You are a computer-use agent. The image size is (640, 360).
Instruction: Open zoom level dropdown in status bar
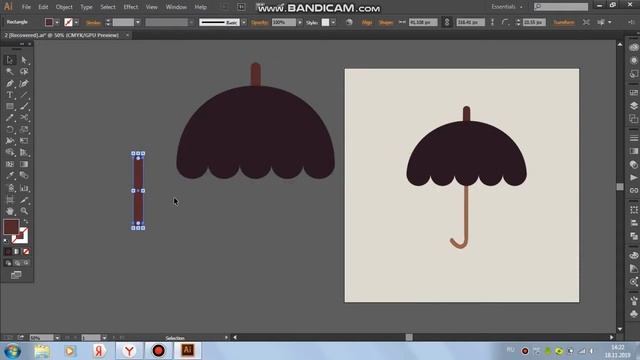coord(57,338)
